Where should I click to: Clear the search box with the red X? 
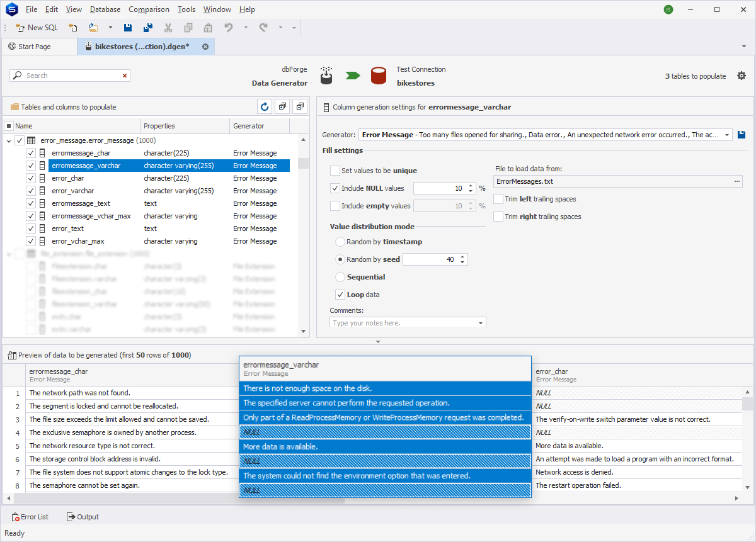coord(125,76)
